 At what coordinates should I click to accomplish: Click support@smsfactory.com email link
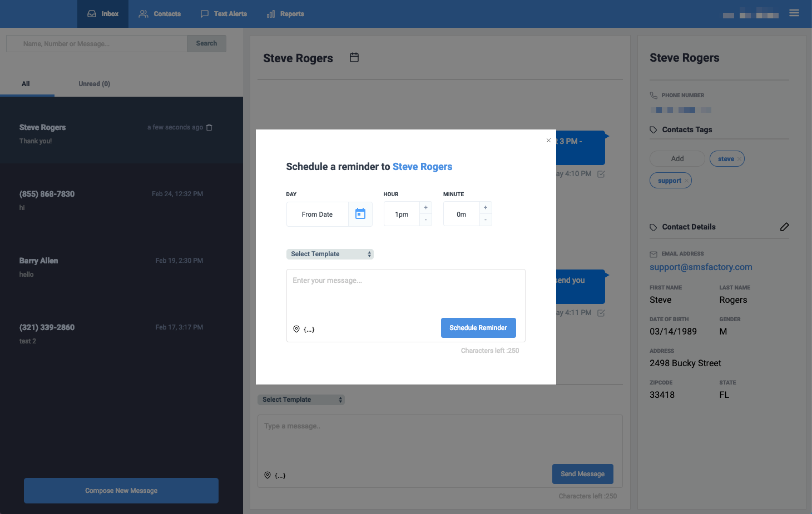click(x=701, y=267)
